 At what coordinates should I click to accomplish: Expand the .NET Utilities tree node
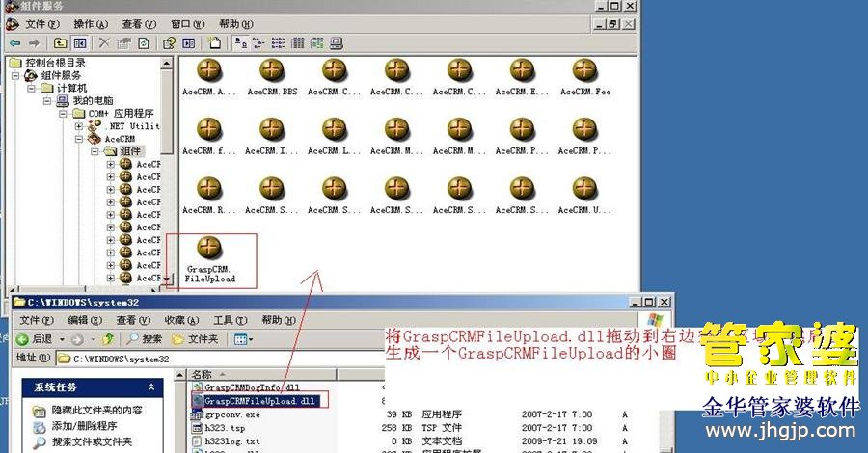[80, 126]
